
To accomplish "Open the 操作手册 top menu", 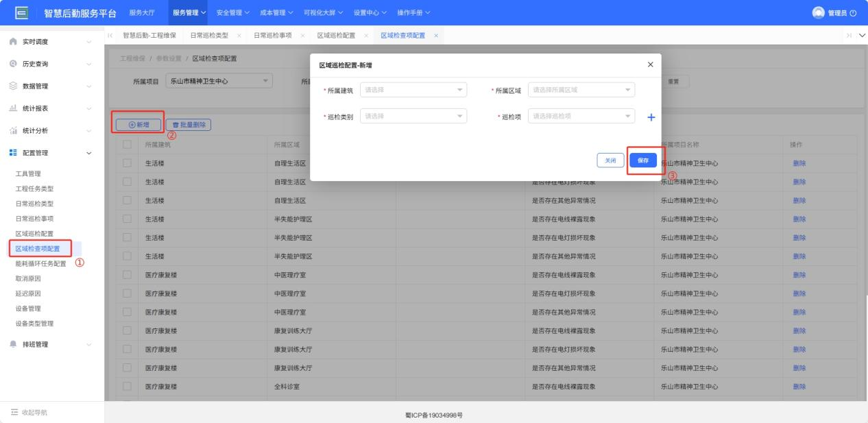I will (412, 13).
